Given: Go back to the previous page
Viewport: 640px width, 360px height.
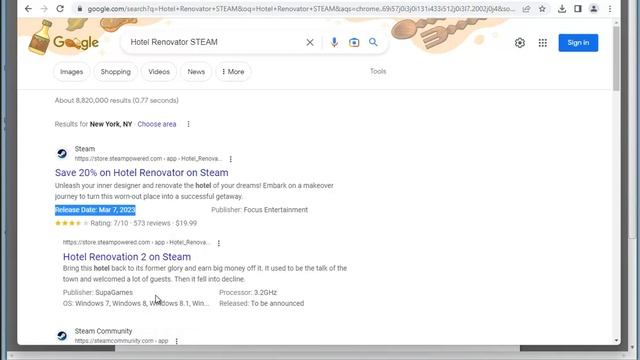Looking at the screenshot, I should click(28, 9).
